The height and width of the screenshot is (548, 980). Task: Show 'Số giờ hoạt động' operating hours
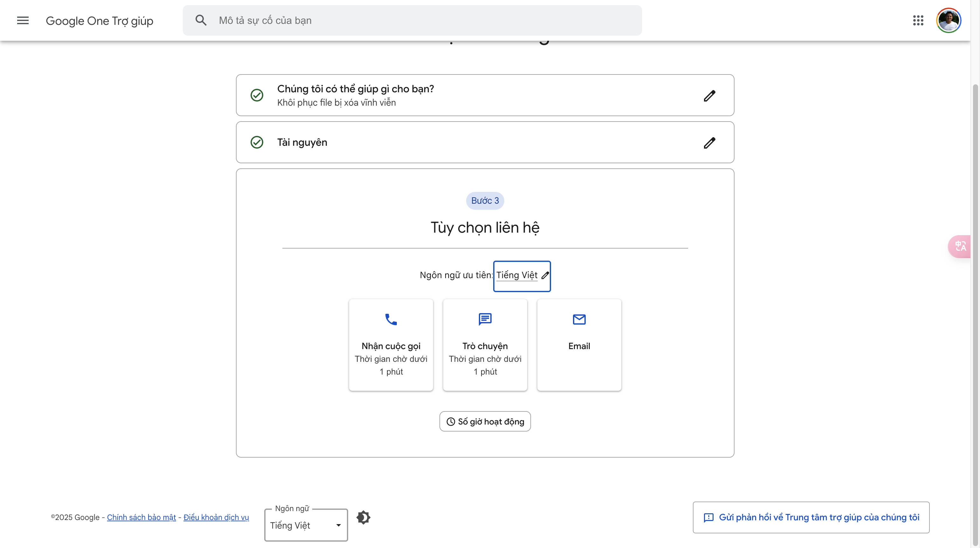pyautogui.click(x=485, y=421)
